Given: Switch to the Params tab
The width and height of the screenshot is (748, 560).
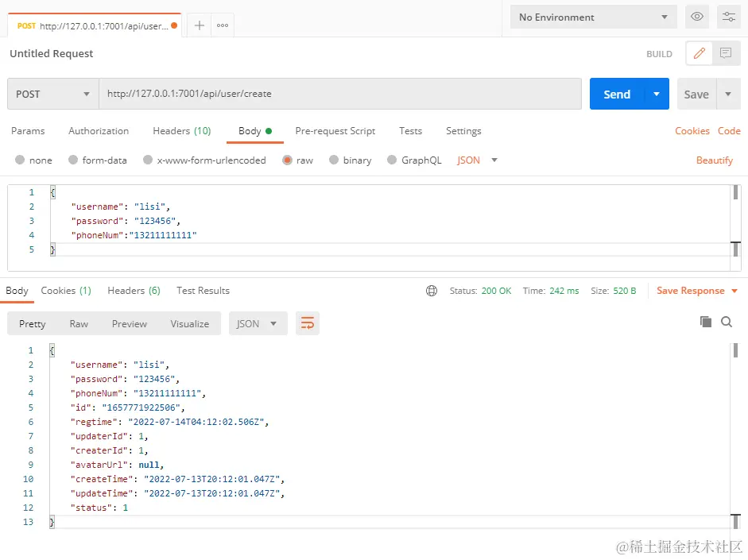Looking at the screenshot, I should point(28,131).
